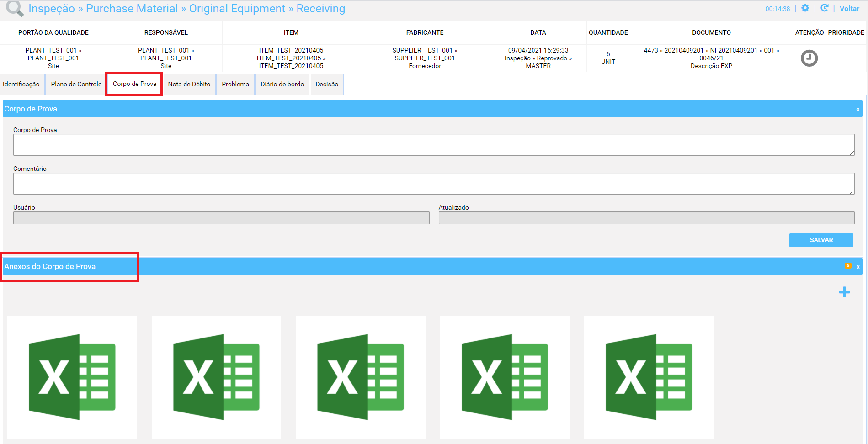868x444 pixels.
Task: Focus the Comentário text area
Action: tap(434, 184)
